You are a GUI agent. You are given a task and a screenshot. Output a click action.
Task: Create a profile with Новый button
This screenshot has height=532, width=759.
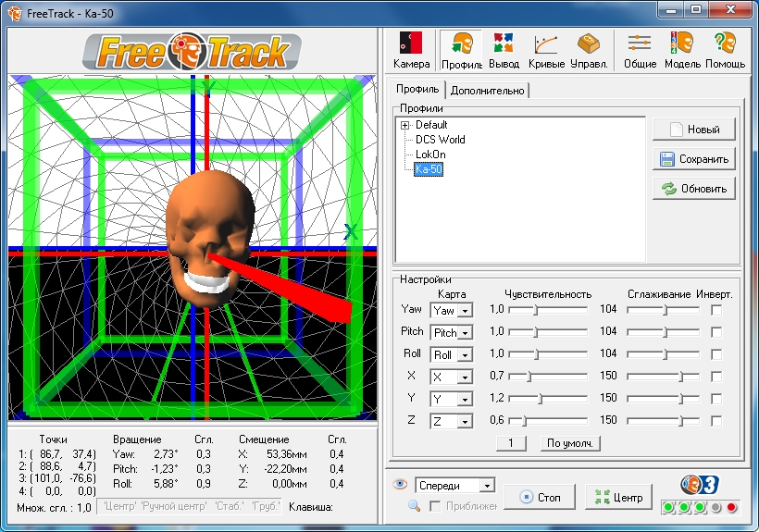[693, 130]
